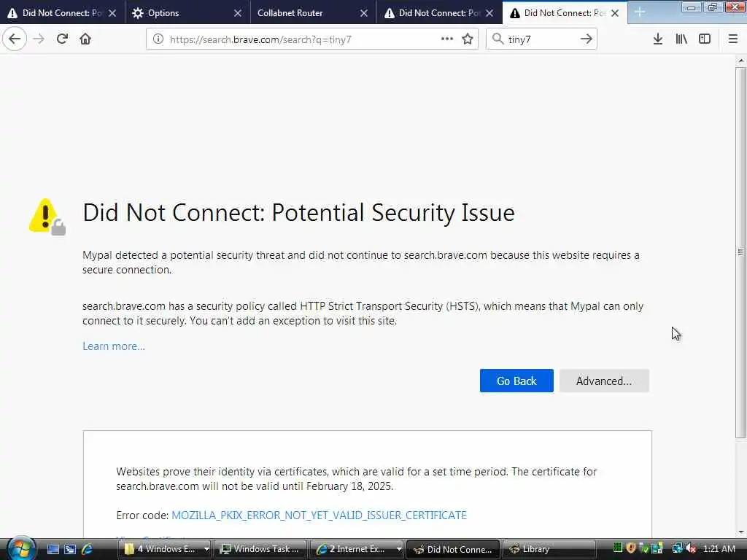This screenshot has height=560, width=747.
Task: Open the Windows Start orb
Action: point(20,548)
